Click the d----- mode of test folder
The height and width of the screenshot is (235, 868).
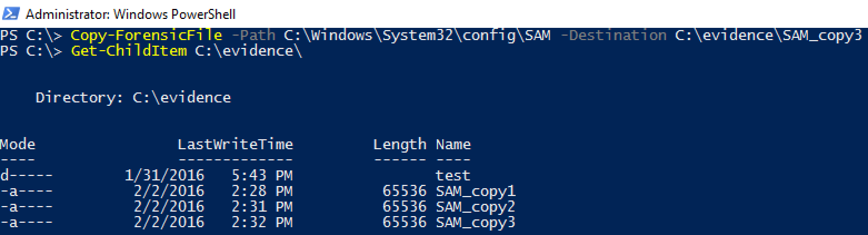click(x=27, y=176)
